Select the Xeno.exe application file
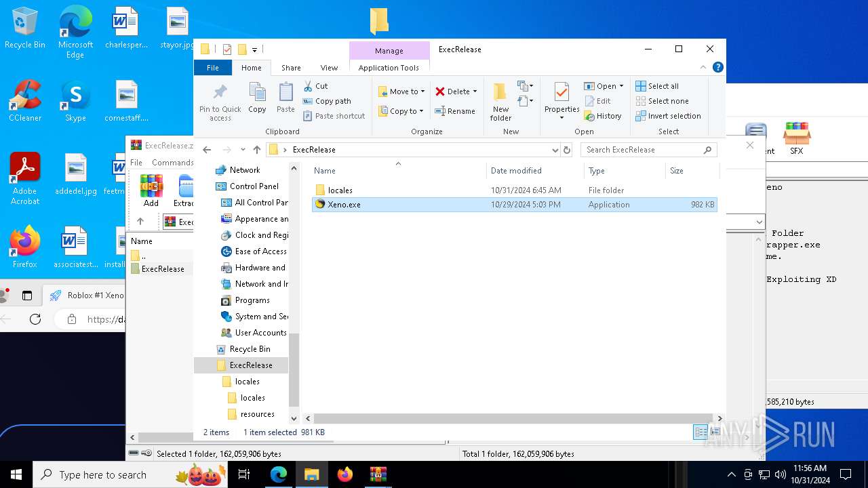The image size is (868, 488). click(x=514, y=205)
